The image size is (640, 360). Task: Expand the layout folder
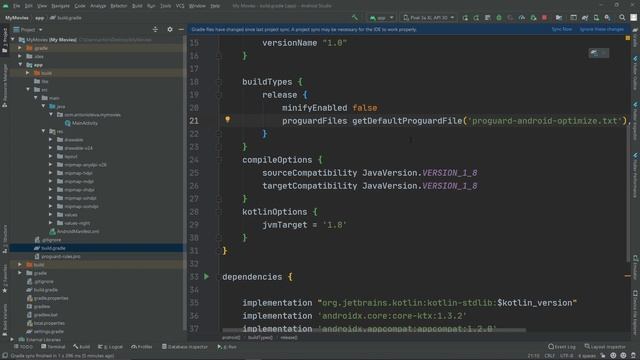click(x=51, y=156)
